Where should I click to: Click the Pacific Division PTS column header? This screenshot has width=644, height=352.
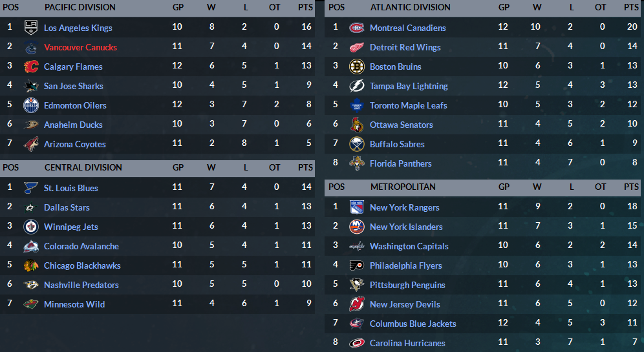pos(305,7)
